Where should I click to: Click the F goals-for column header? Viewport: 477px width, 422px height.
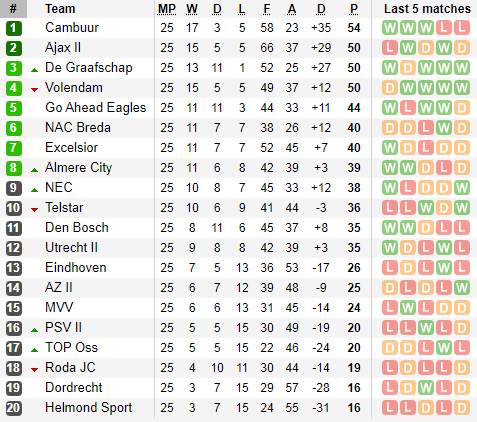[x=267, y=9]
